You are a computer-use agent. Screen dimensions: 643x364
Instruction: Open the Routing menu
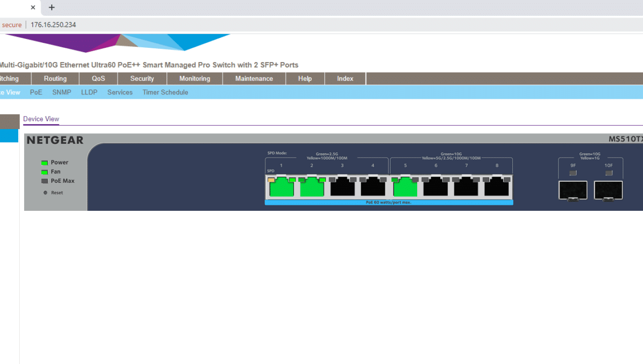click(x=56, y=79)
